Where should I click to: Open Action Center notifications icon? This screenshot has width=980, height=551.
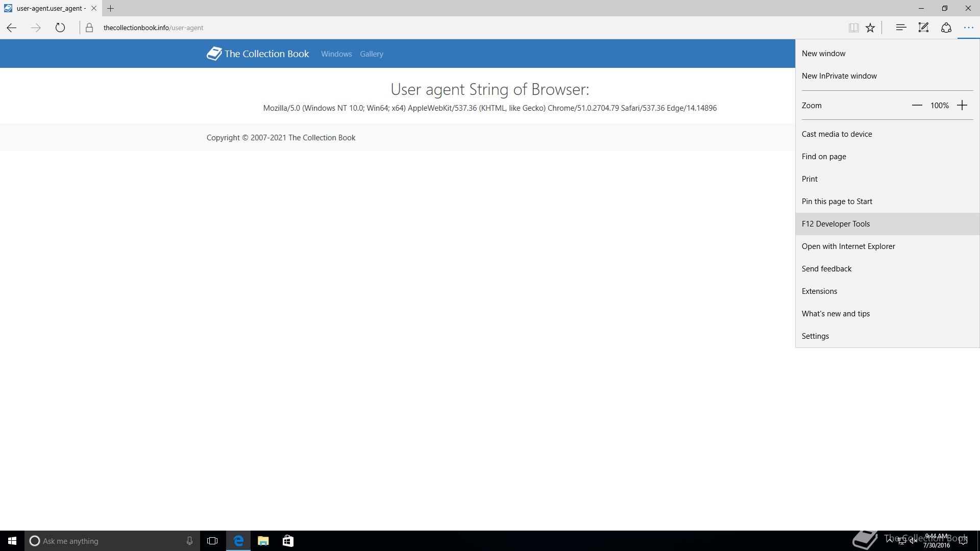964,541
